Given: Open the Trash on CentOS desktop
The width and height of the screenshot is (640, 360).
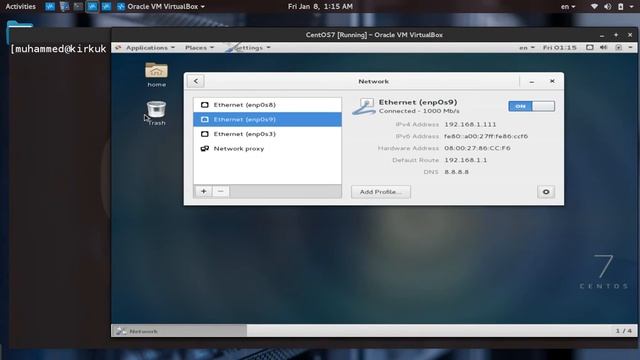Looking at the screenshot, I should [x=156, y=113].
